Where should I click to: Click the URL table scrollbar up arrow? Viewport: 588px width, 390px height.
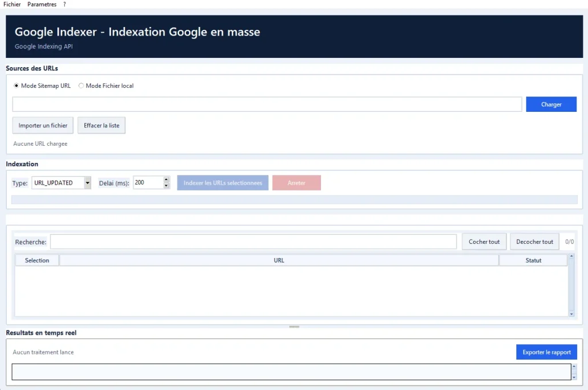coord(571,256)
